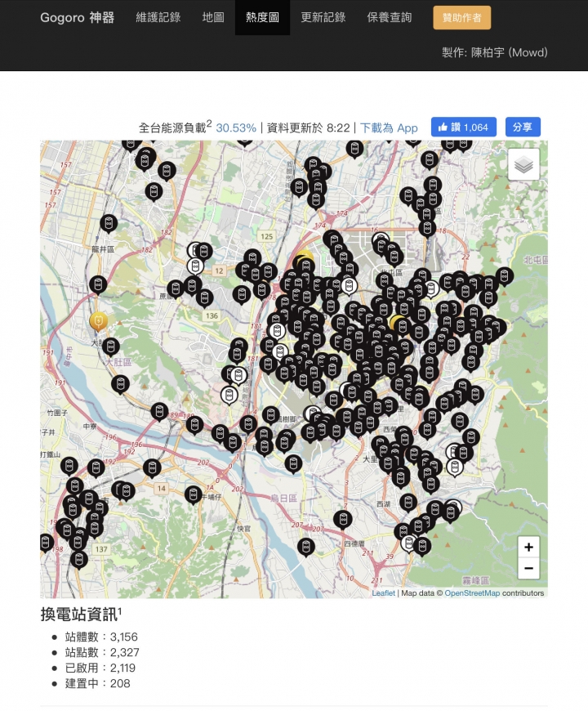
Task: Open the OpenStreetMap attribution link
Action: (472, 593)
